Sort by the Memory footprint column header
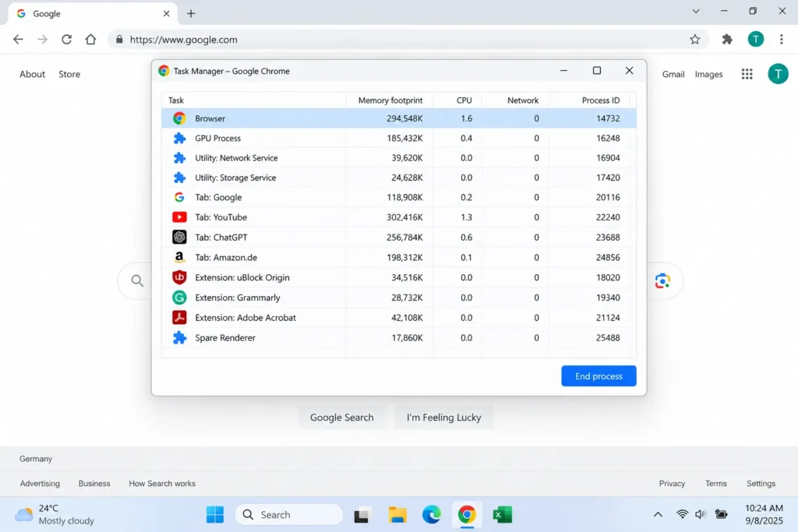Screen dimensions: 798x532 click(x=390, y=100)
